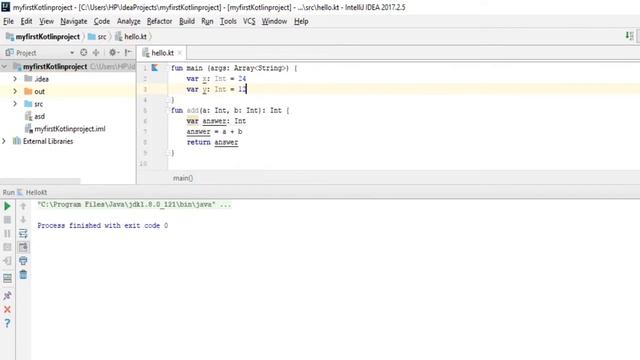
Task: Click main() breadcrumb below editor
Action: pos(183,178)
